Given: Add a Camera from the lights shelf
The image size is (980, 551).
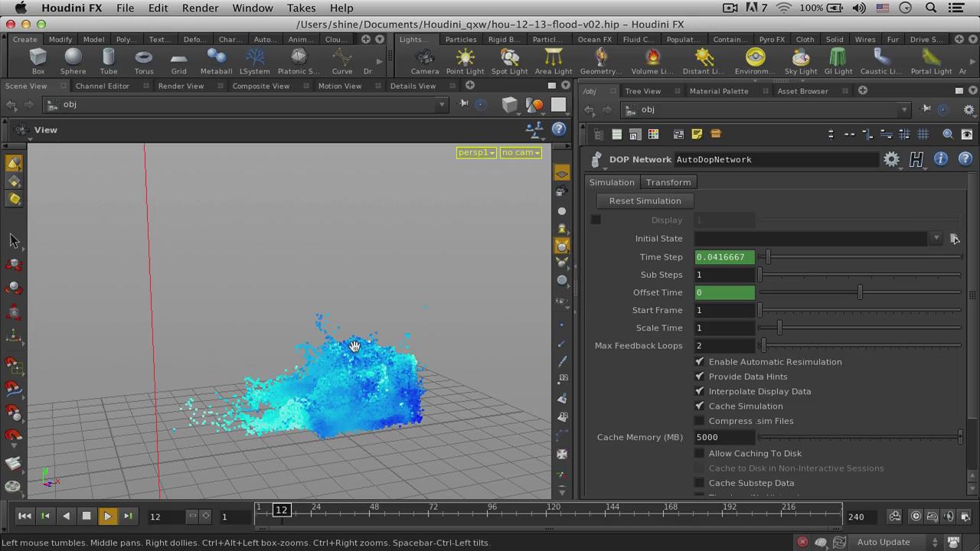Looking at the screenshot, I should 424,60.
